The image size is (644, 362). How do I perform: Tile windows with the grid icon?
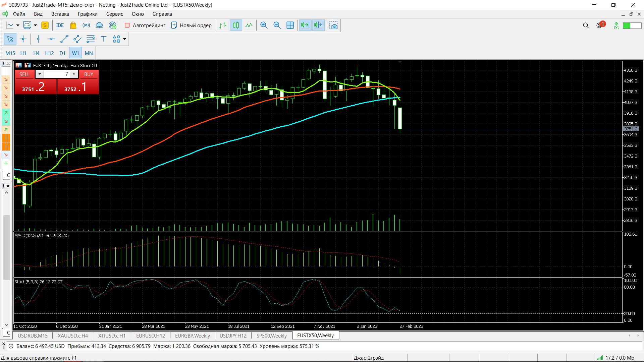(290, 25)
